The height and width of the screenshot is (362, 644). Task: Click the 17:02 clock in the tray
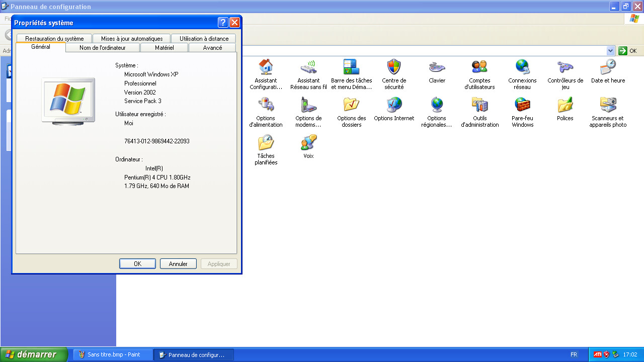630,354
